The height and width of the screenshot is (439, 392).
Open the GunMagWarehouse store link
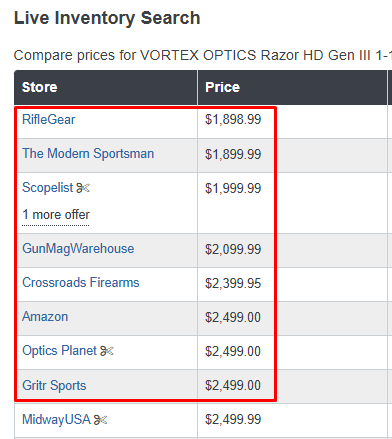point(78,249)
